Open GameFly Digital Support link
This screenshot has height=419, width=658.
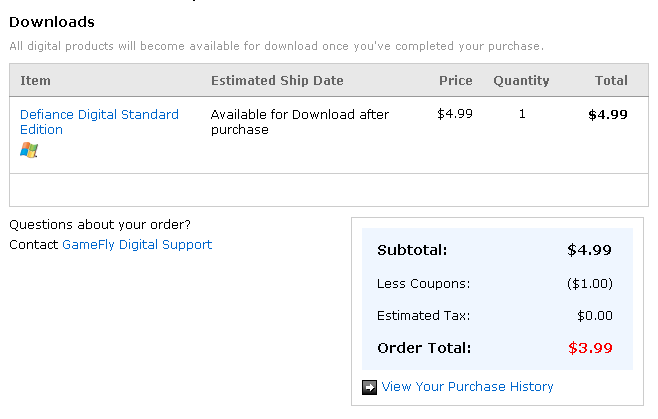click(137, 244)
